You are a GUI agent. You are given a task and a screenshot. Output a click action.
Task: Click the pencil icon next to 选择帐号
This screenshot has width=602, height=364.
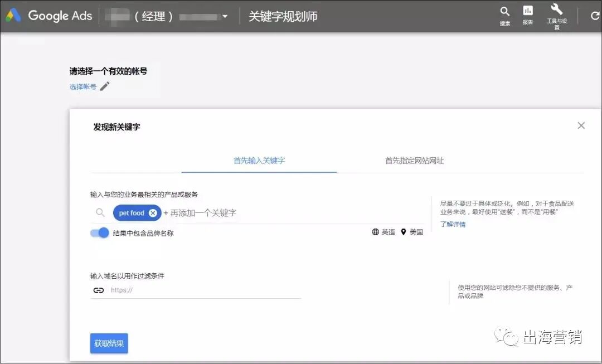point(104,86)
